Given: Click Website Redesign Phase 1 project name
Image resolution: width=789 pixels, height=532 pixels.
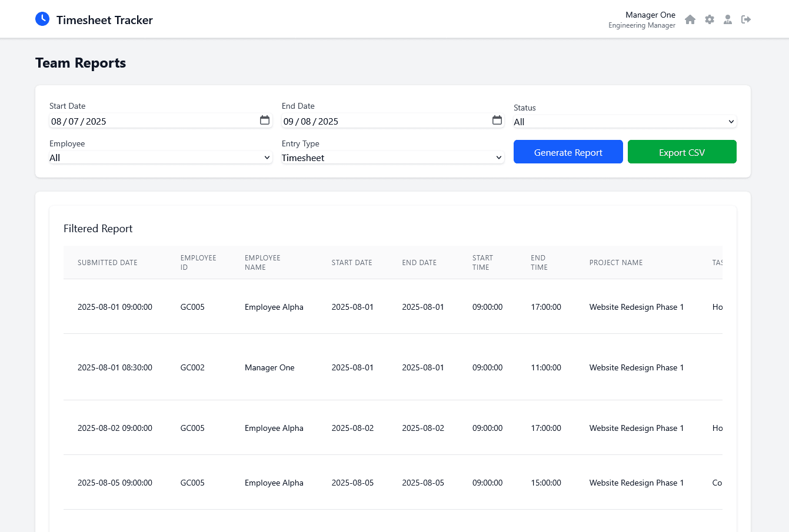Looking at the screenshot, I should (636, 307).
